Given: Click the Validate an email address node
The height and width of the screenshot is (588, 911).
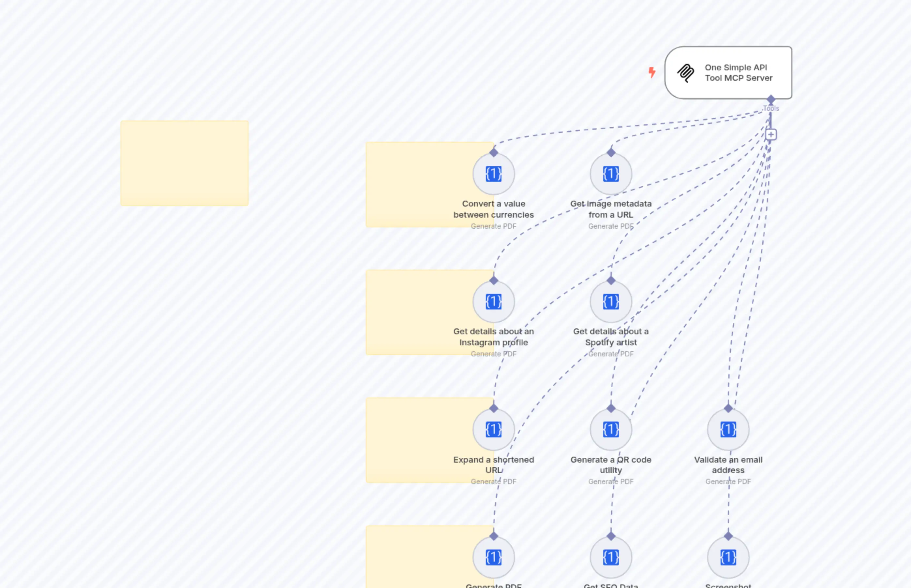Looking at the screenshot, I should tap(728, 430).
